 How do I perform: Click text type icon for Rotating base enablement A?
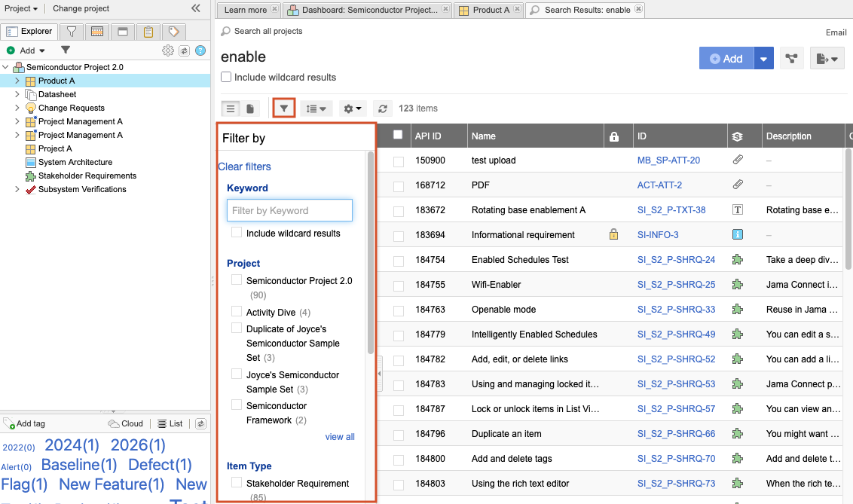(x=738, y=210)
